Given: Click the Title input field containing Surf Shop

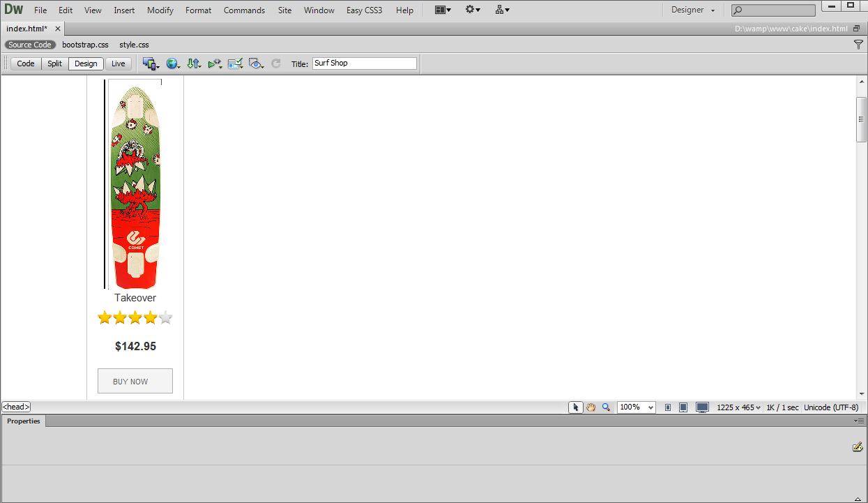Looking at the screenshot, I should [365, 63].
